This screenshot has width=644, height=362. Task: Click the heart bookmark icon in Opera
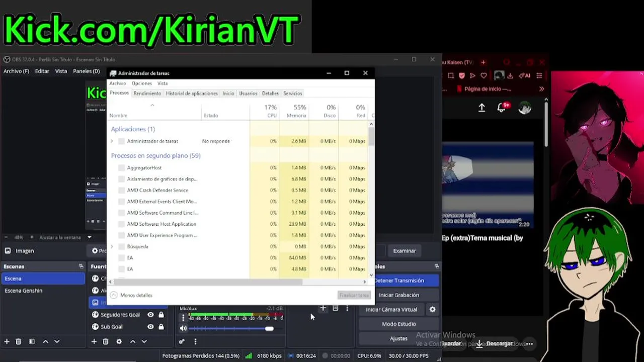pyautogui.click(x=484, y=75)
